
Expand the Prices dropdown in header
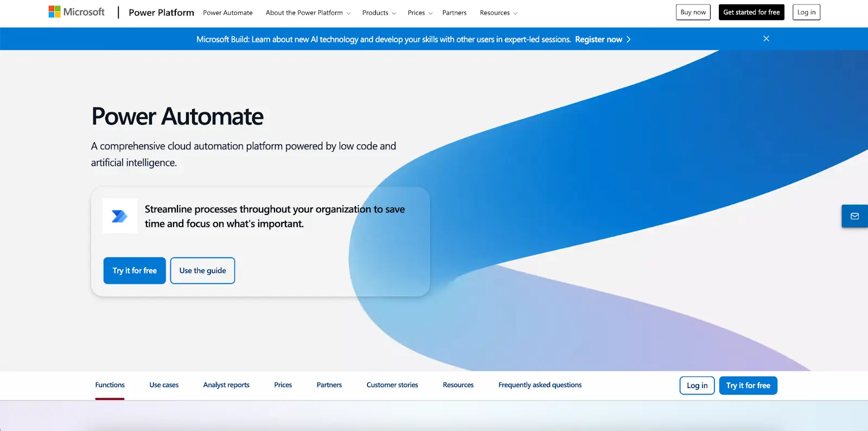click(x=420, y=12)
